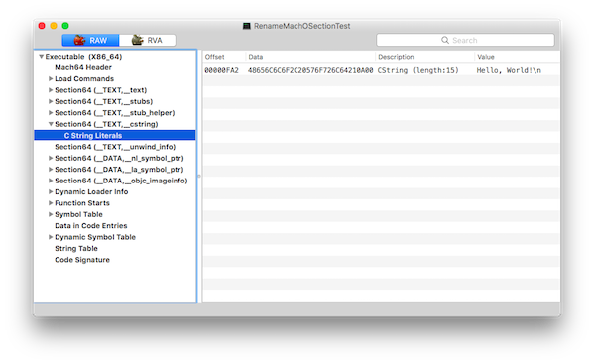
Task: Switch to RAW address mode
Action: pyautogui.click(x=90, y=40)
